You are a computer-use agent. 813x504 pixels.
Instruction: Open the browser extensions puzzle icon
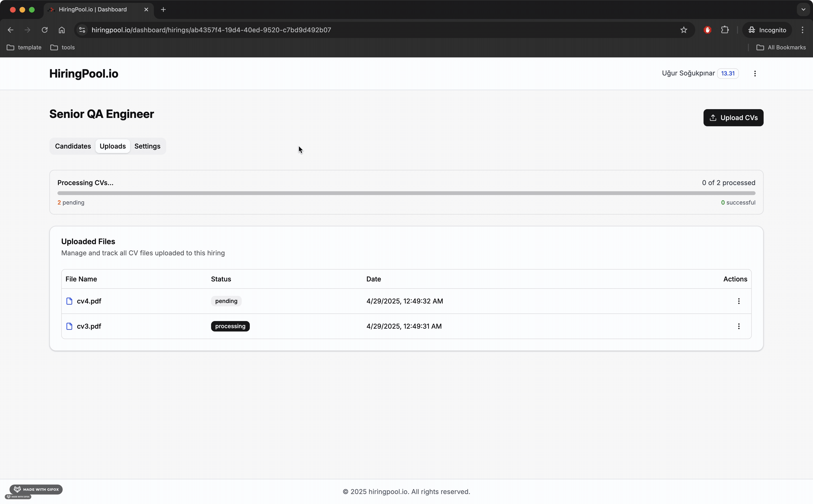(725, 30)
